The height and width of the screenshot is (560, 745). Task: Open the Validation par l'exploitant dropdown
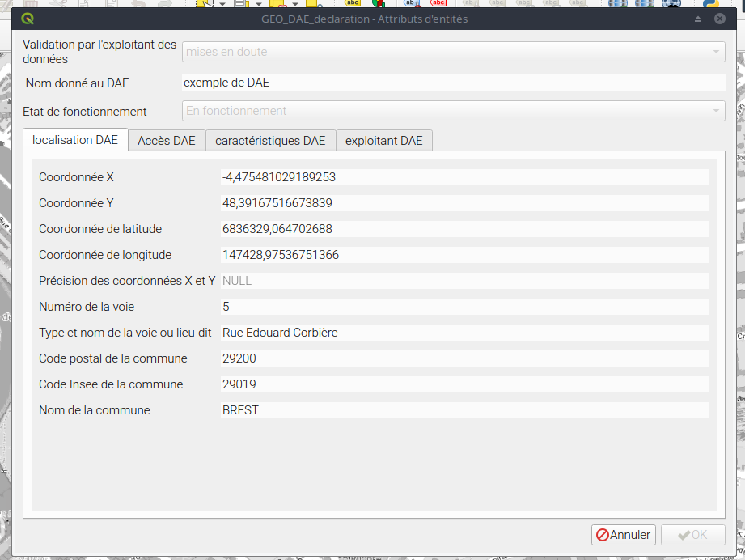coord(453,52)
